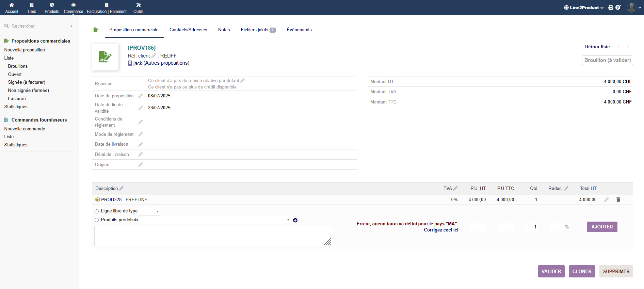644x289 pixels.
Task: Open the Outils tools icon
Action: coord(138,5)
